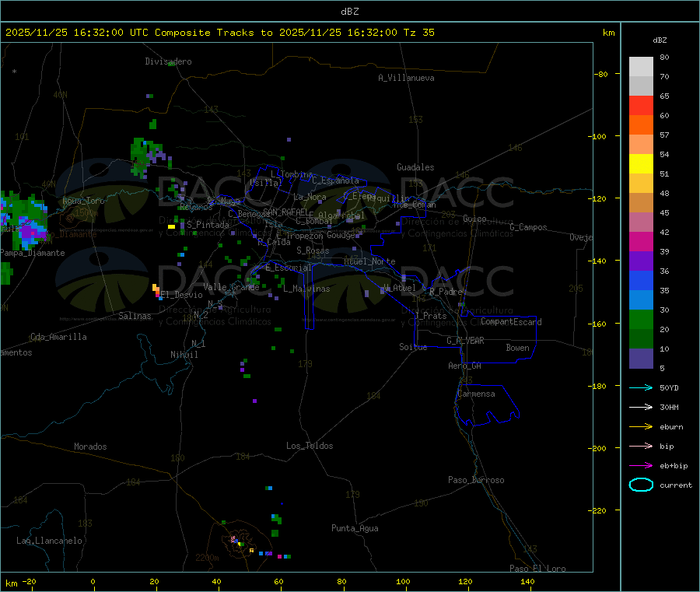700x592 pixels.
Task: Click the Carmensa place label
Action: coord(476,394)
